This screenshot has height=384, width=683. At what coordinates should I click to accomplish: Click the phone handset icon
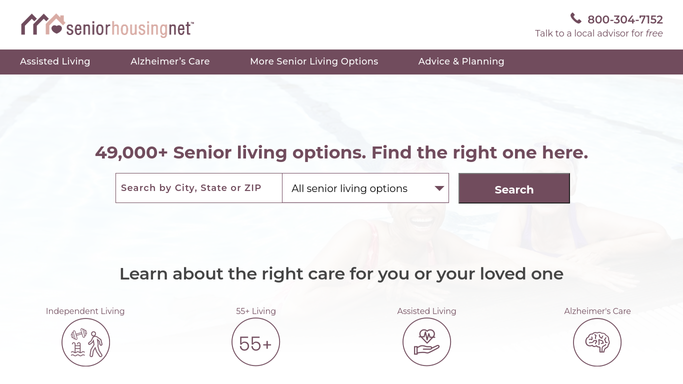(x=576, y=18)
